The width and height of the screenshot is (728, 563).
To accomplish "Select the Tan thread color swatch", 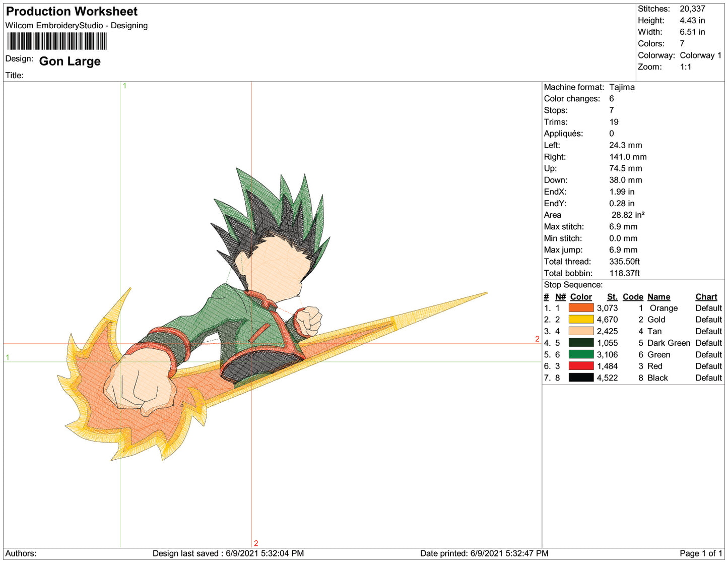I will (581, 331).
